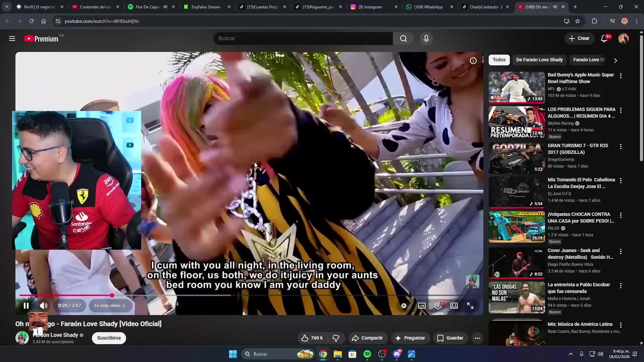Click the Crear button
The height and width of the screenshot is (362, 644).
pyautogui.click(x=579, y=39)
